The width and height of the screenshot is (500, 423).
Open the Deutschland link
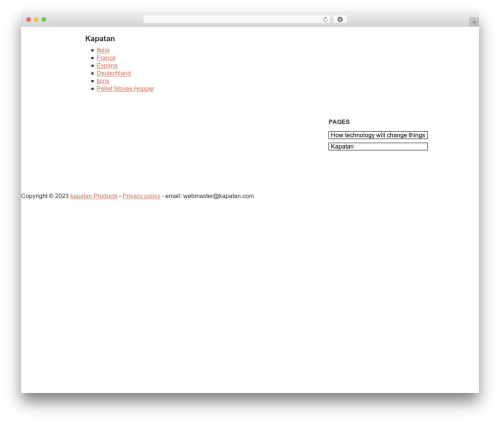(x=114, y=73)
